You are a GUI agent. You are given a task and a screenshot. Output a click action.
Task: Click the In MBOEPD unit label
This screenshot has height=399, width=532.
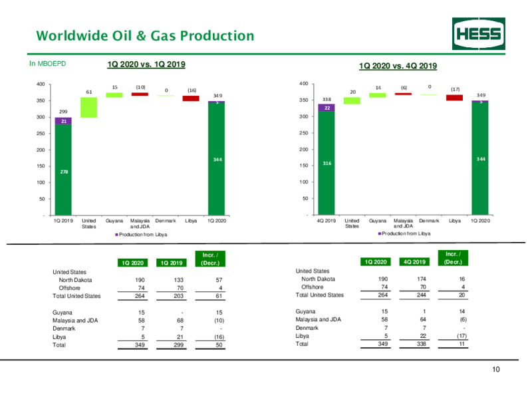(47, 63)
